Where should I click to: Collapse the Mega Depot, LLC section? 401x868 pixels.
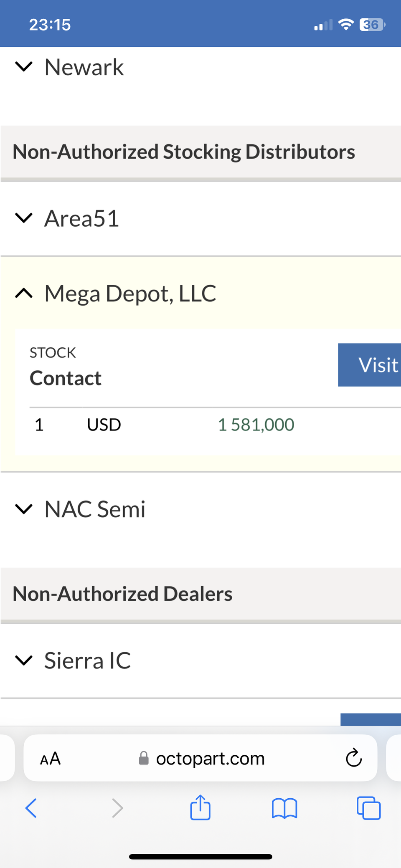tap(24, 294)
